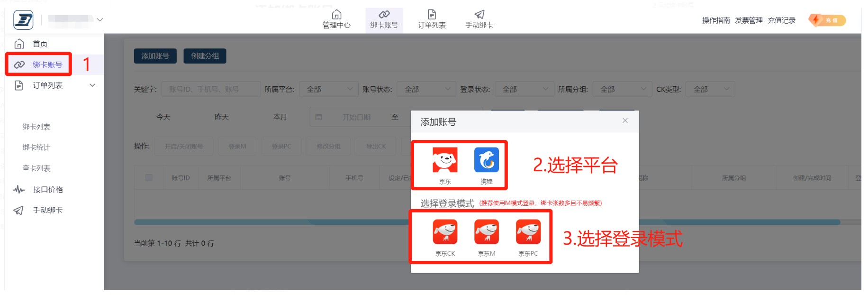Select the 本月 date filter

280,117
